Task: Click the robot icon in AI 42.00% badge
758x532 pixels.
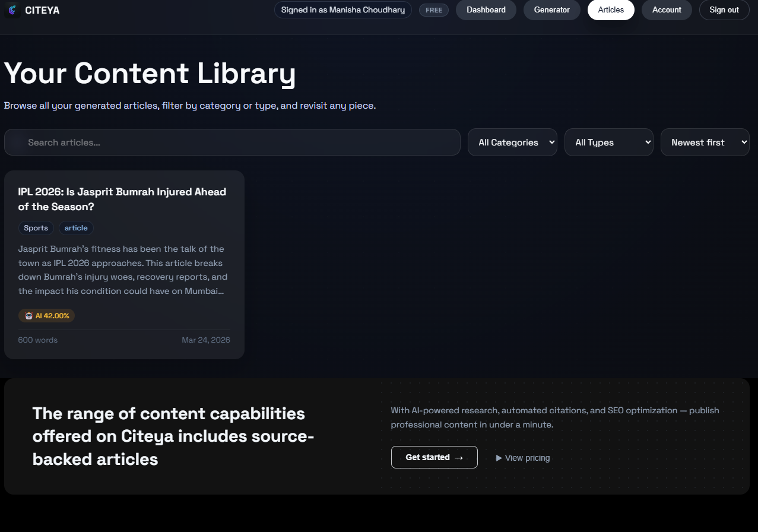Action: click(29, 316)
